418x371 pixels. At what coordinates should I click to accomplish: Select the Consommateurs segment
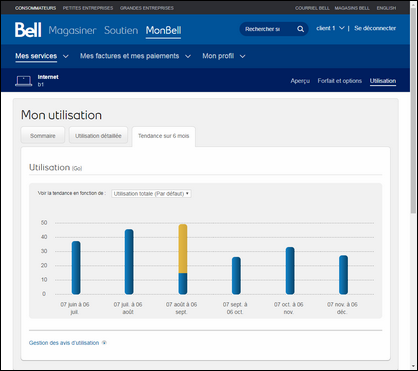35,8
